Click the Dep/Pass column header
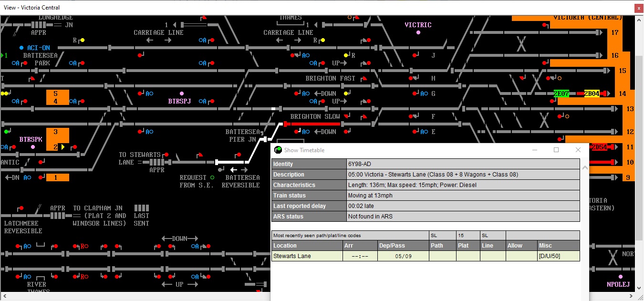The image size is (644, 301). [x=403, y=246]
